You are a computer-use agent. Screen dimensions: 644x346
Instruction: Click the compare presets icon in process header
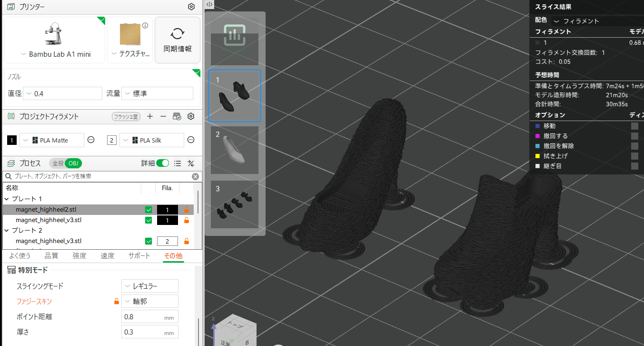tap(191, 163)
